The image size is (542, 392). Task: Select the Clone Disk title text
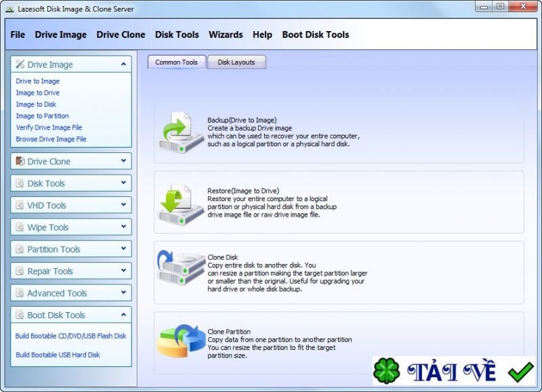(x=223, y=257)
